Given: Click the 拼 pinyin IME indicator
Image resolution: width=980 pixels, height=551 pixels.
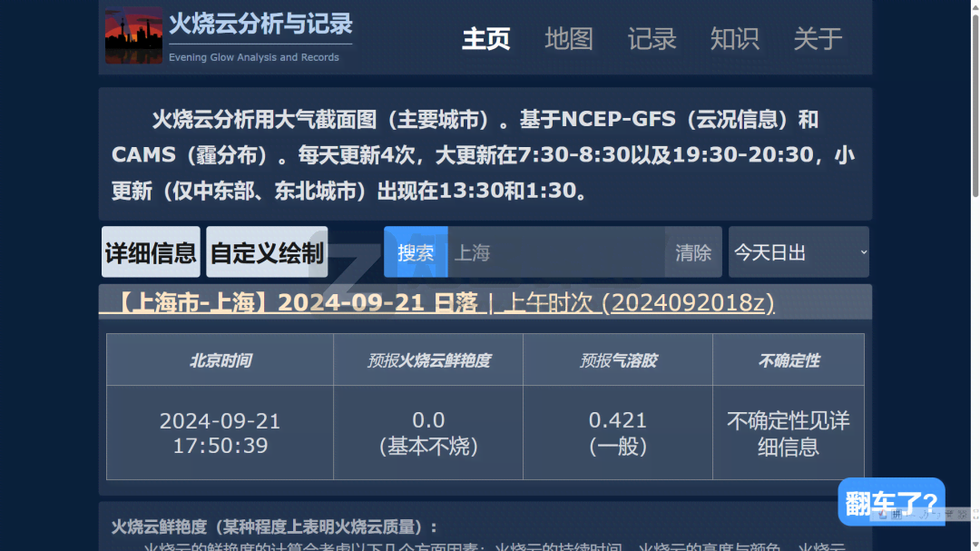Looking at the screenshot, I should tap(897, 514).
